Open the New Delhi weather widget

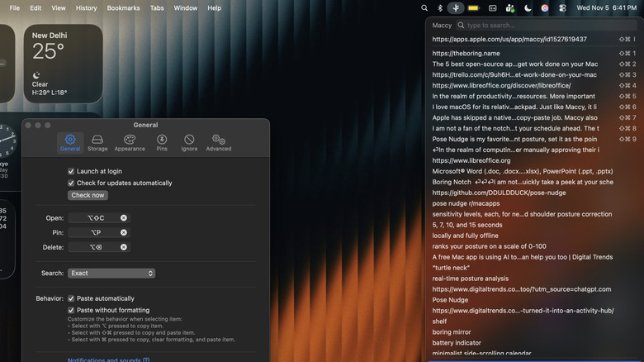tap(63, 64)
